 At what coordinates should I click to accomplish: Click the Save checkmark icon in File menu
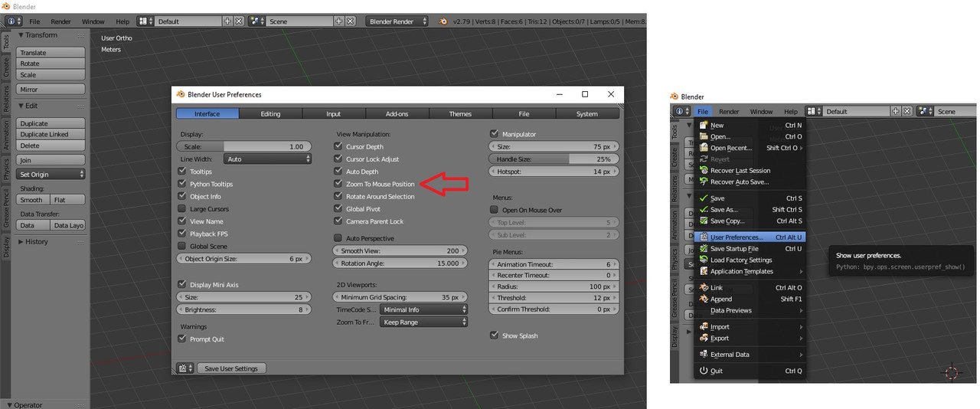[704, 198]
